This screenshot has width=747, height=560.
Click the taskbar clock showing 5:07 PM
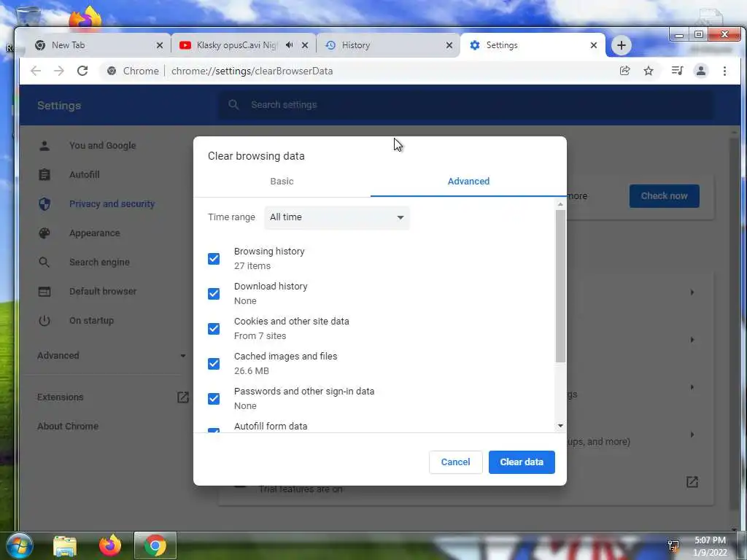click(710, 545)
